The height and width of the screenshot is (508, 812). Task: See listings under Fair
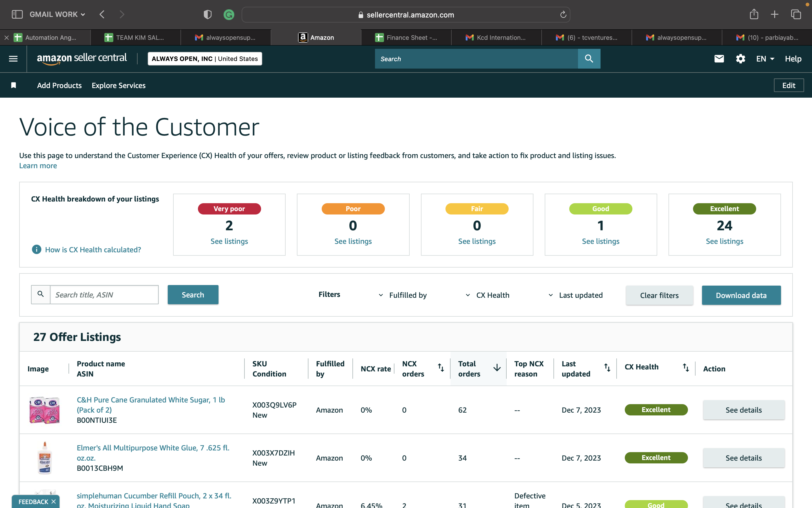(477, 241)
